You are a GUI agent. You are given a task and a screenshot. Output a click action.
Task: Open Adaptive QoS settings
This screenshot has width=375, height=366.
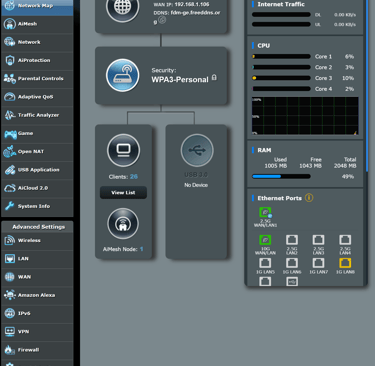pyautogui.click(x=37, y=97)
